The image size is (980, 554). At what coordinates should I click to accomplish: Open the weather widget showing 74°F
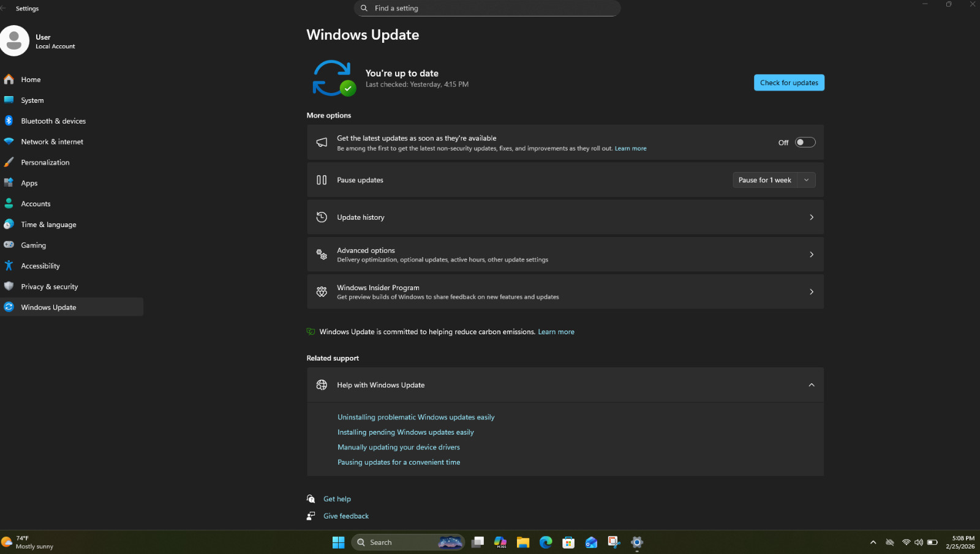click(28, 542)
